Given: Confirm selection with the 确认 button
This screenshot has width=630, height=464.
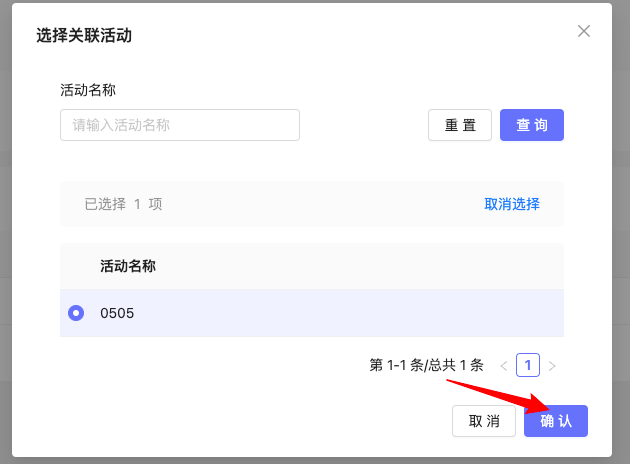Looking at the screenshot, I should (556, 421).
